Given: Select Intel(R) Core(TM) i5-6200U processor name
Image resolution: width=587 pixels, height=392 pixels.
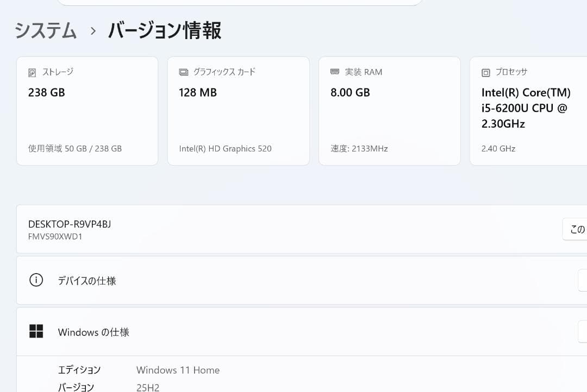Looking at the screenshot, I should [x=526, y=108].
